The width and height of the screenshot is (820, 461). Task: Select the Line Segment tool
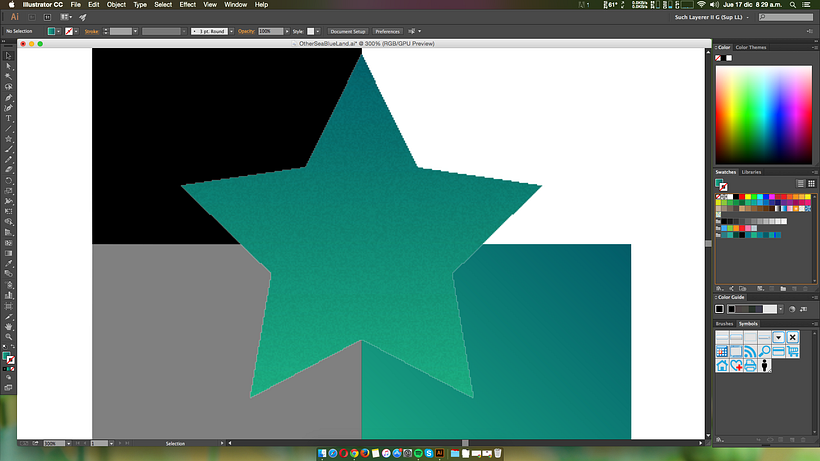point(8,129)
